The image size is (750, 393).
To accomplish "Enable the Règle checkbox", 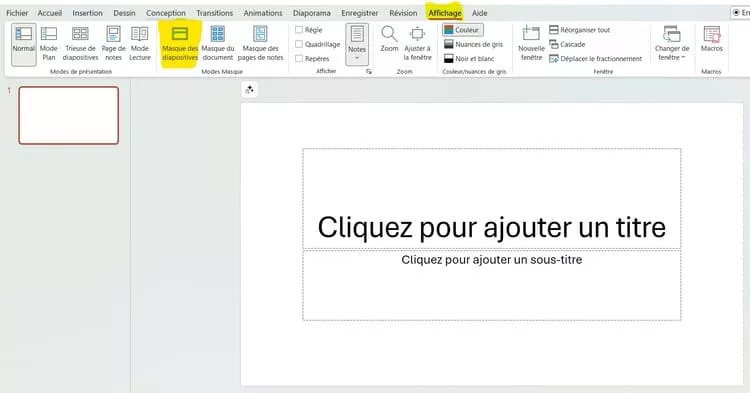I will pyautogui.click(x=299, y=30).
